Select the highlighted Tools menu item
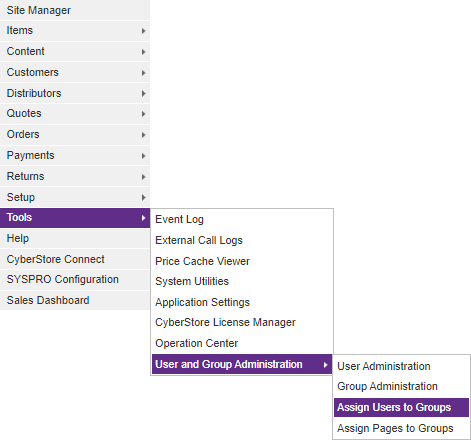The width and height of the screenshot is (471, 440). 75,218
